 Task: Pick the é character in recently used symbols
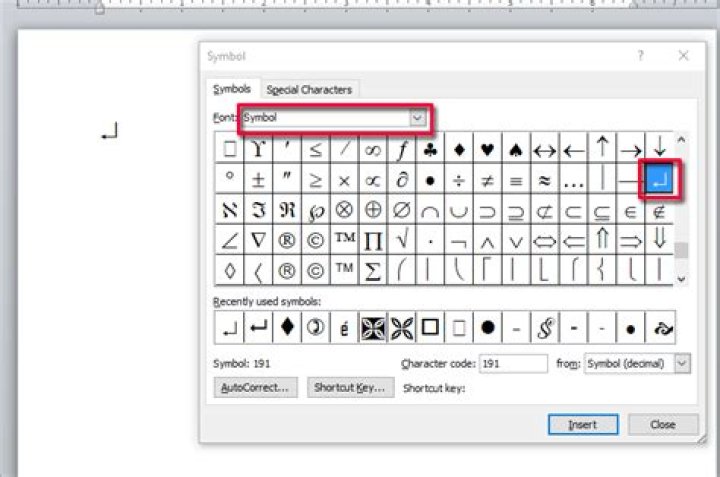(344, 327)
